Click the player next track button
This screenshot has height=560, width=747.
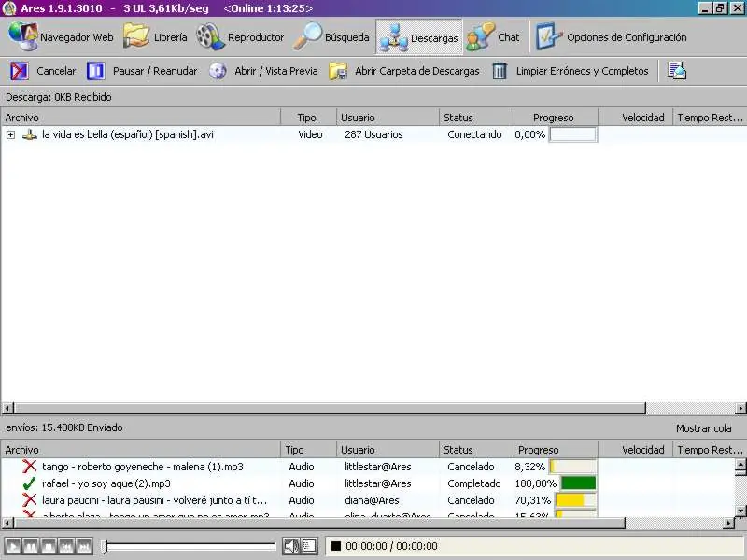click(83, 546)
